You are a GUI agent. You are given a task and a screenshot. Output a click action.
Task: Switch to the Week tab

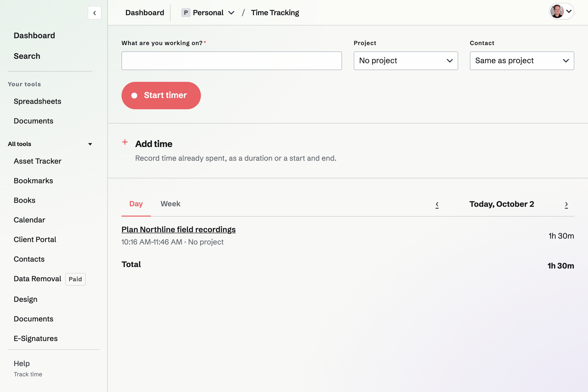pyautogui.click(x=170, y=204)
